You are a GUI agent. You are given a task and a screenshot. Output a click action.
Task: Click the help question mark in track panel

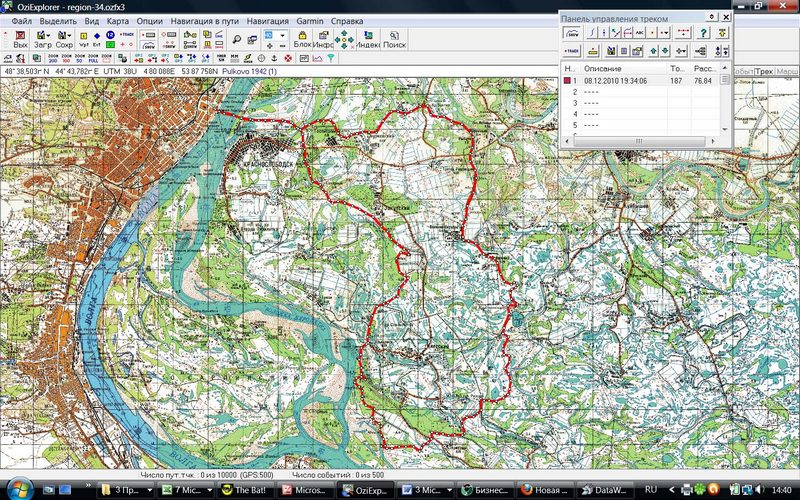tap(704, 33)
